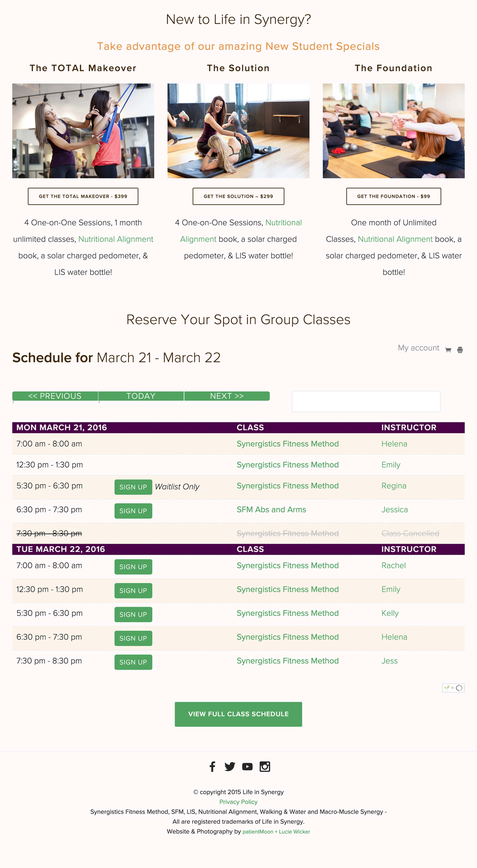Go to previous schedule days
Viewport: 477px width, 868px height.
55,396
